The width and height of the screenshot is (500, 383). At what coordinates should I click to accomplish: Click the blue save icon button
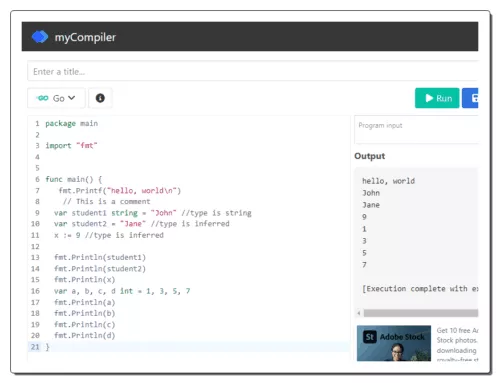point(470,98)
